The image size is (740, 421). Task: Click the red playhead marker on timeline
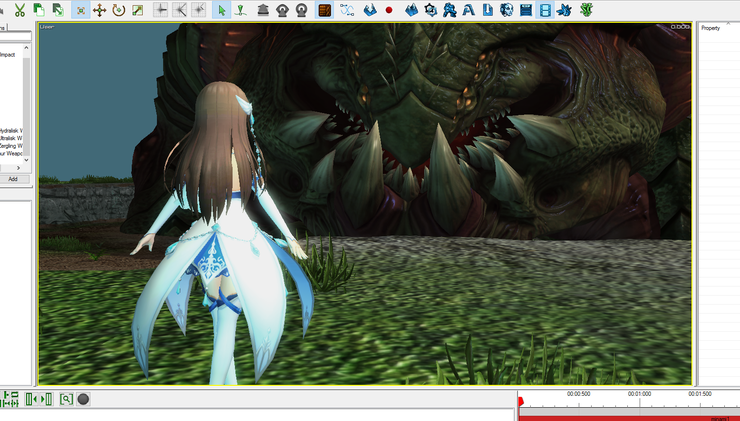pyautogui.click(x=520, y=402)
